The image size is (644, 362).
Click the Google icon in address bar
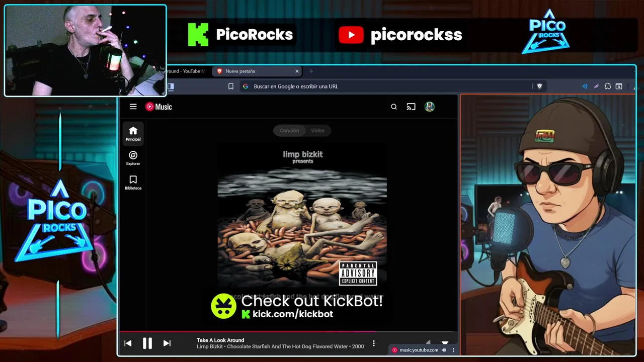(246, 86)
